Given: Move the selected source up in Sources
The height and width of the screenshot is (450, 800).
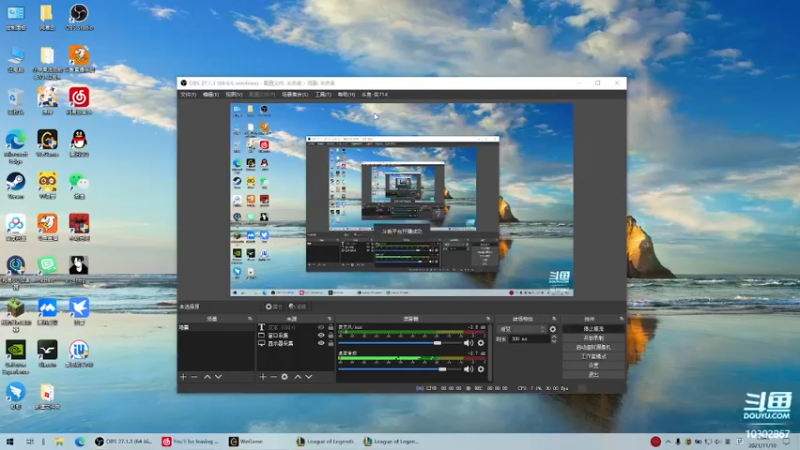Looking at the screenshot, I should point(297,377).
